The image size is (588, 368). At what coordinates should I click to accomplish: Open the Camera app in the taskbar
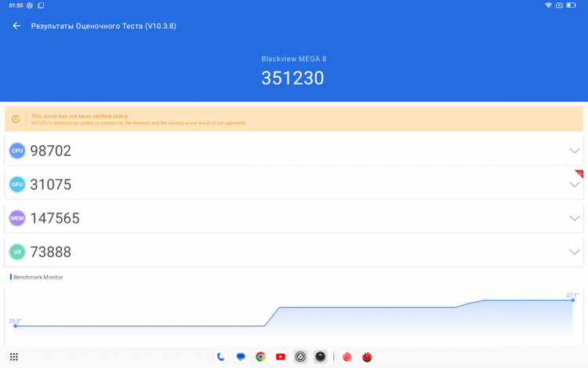click(x=320, y=357)
